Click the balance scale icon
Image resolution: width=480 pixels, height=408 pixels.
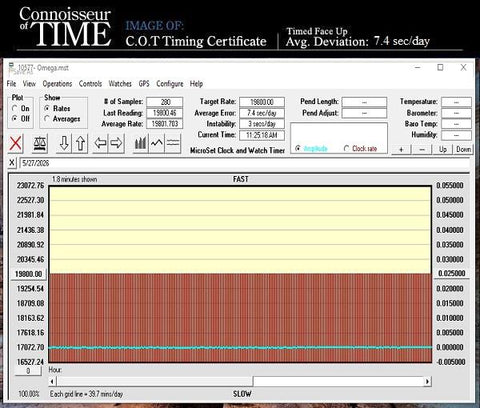coord(40,144)
